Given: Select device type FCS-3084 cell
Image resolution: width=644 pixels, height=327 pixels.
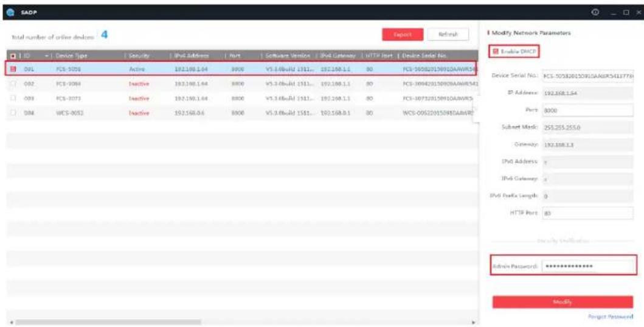Looking at the screenshot, I should 68,84.
